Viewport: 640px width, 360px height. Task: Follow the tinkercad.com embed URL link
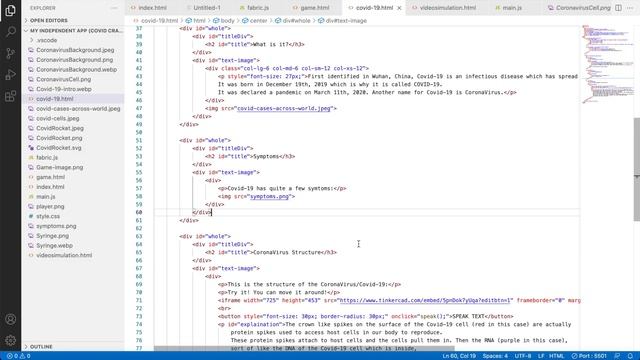tap(425, 300)
